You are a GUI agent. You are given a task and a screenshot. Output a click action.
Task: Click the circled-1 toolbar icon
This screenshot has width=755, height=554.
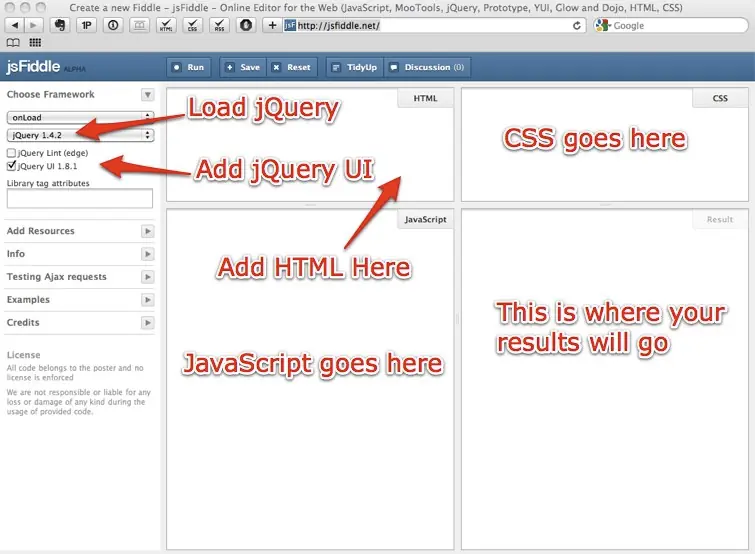(113, 26)
